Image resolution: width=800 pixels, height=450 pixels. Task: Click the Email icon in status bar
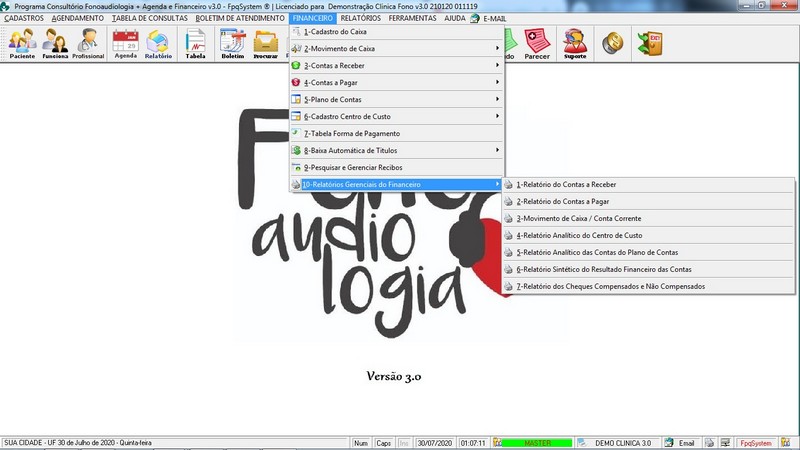click(669, 443)
